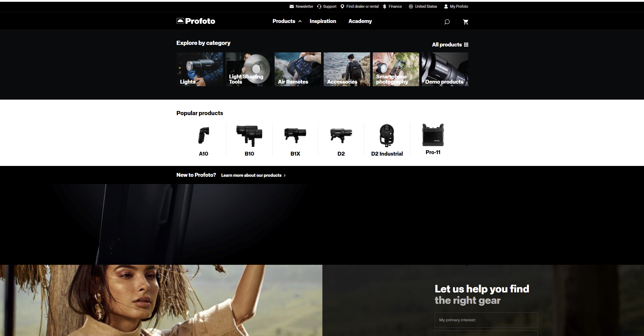
Task: Click the shopping cart icon
Action: point(466,21)
